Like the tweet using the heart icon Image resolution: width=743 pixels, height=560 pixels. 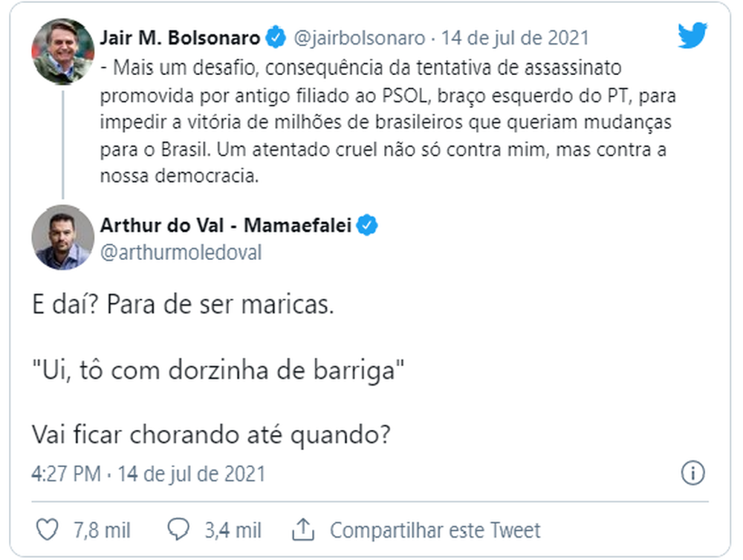point(48,530)
